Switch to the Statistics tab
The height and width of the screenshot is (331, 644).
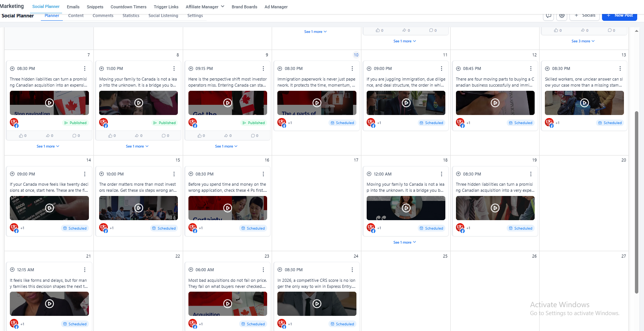(x=131, y=16)
